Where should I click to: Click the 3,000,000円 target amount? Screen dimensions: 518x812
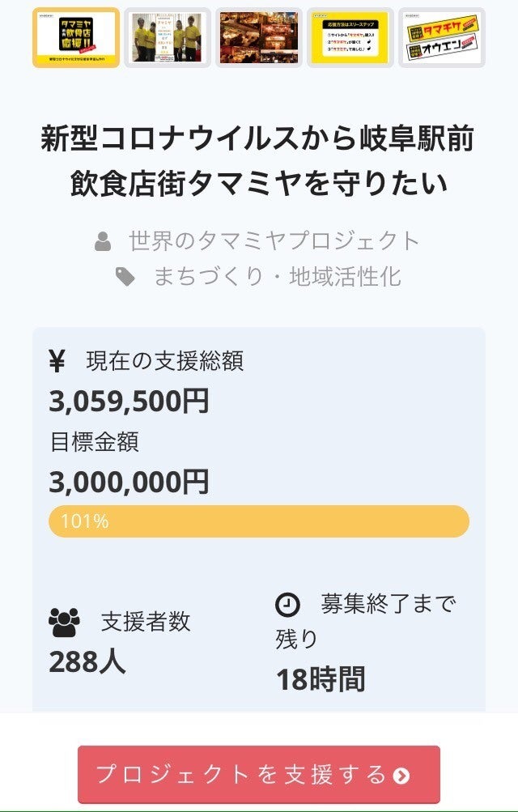coord(129,482)
